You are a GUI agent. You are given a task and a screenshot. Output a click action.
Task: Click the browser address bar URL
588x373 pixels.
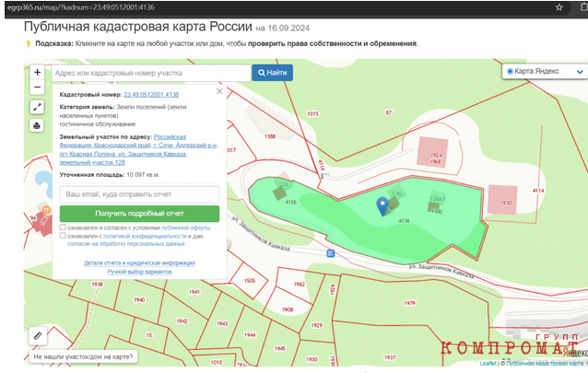pyautogui.click(x=80, y=7)
